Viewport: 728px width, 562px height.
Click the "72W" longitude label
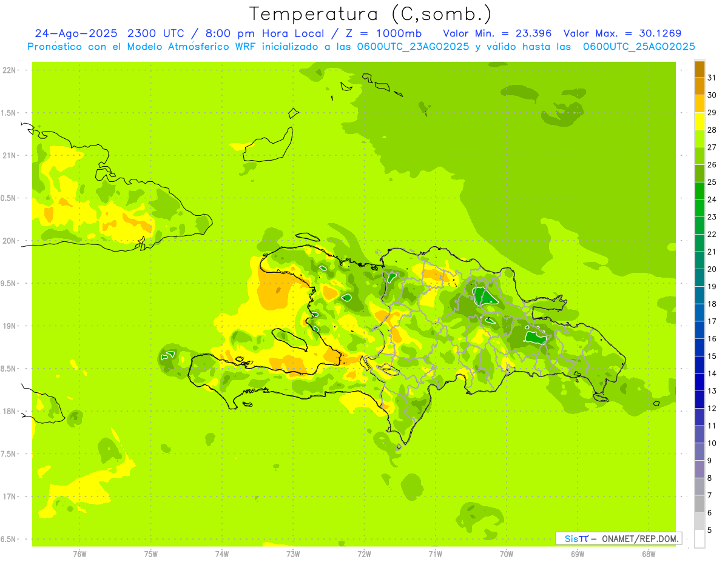click(364, 554)
